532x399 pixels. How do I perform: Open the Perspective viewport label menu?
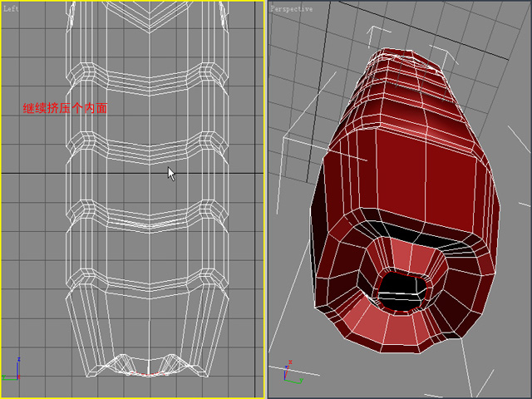[291, 9]
